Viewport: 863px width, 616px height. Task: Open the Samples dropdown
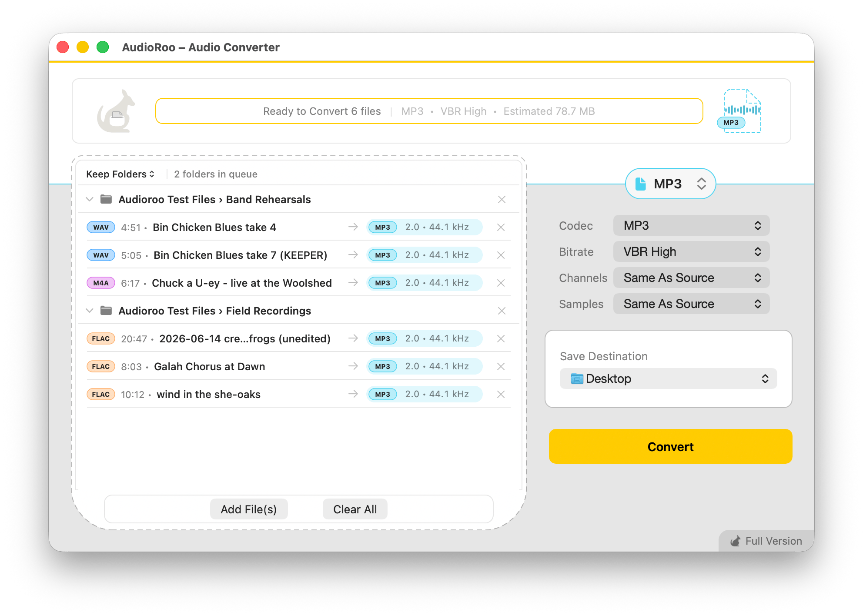pyautogui.click(x=691, y=304)
